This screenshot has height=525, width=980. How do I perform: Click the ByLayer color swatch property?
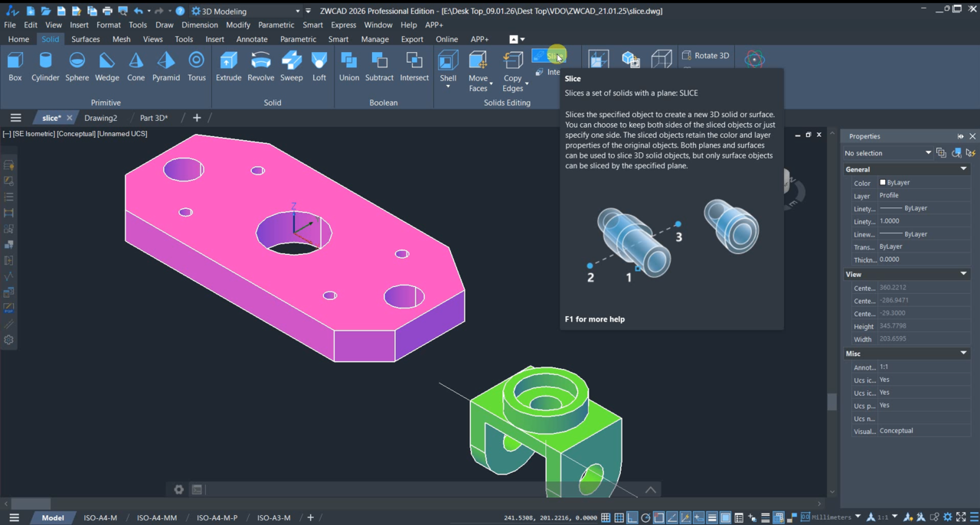[x=883, y=183]
